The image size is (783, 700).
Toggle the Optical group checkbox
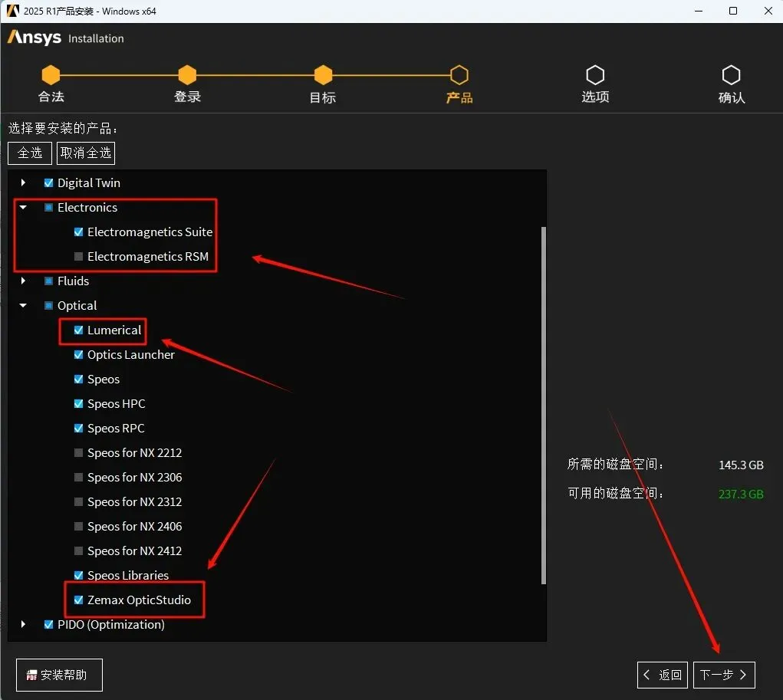click(48, 305)
